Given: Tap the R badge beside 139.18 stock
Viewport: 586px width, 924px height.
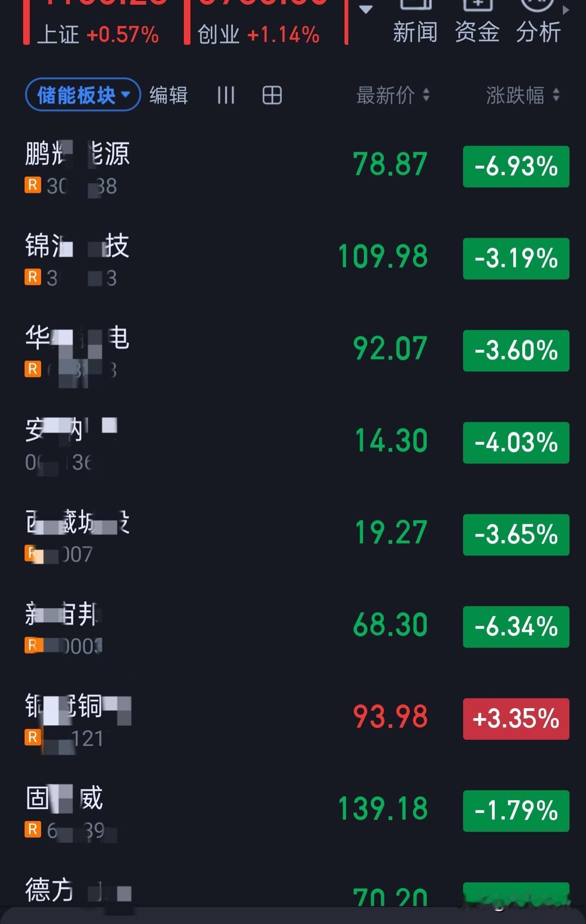Looking at the screenshot, I should click(33, 830).
